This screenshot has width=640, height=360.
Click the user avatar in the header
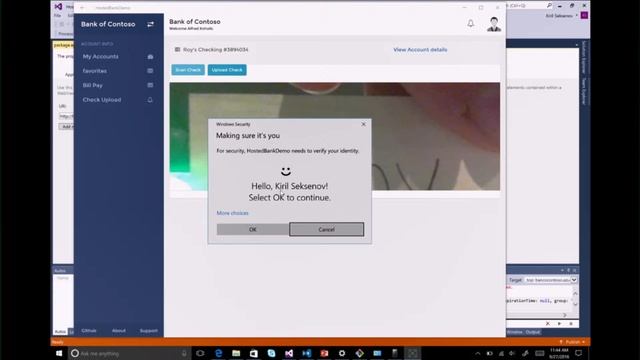(494, 24)
